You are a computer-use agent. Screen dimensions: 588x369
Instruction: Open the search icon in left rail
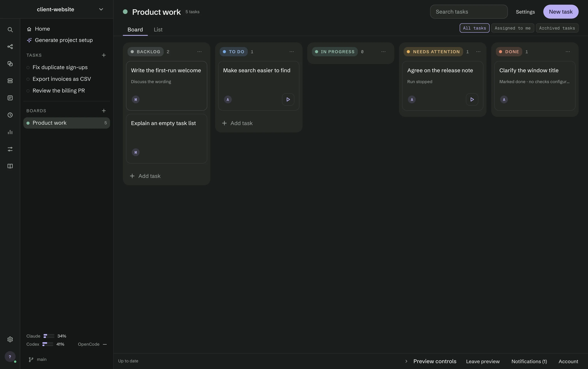10,30
